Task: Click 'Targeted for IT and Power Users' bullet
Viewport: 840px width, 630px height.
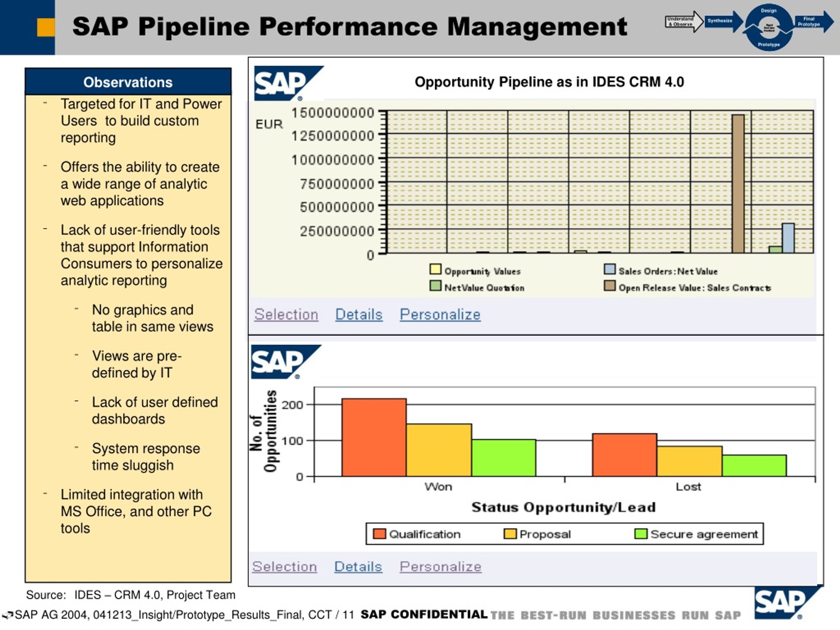Action: [141, 121]
